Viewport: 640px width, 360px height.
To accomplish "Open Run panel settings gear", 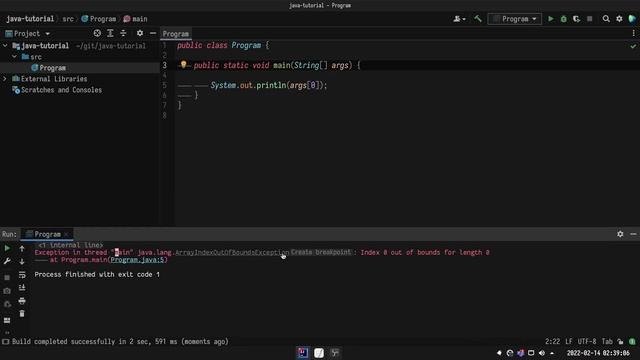I will coord(620,234).
